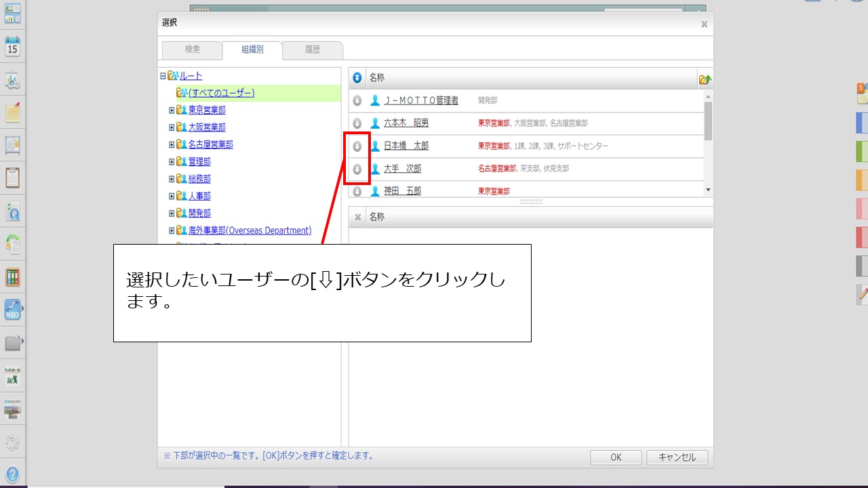This screenshot has height=488, width=868.
Task: Click the help question mark icon in sidebar
Action: pyautogui.click(x=12, y=474)
